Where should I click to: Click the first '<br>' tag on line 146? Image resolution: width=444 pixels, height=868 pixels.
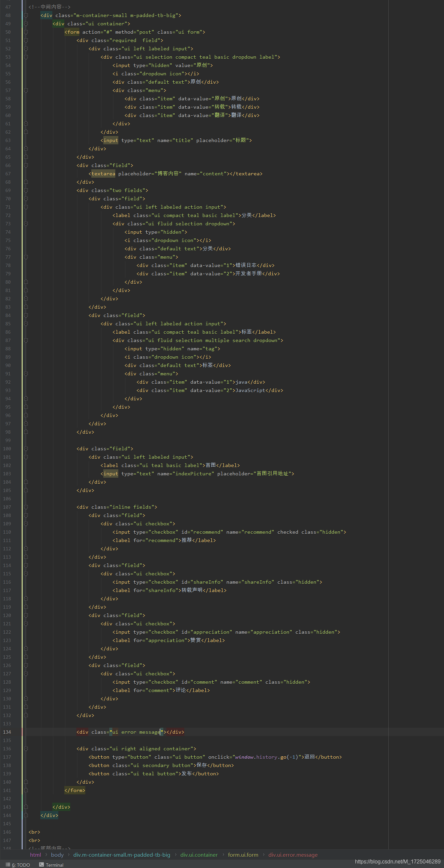34,832
